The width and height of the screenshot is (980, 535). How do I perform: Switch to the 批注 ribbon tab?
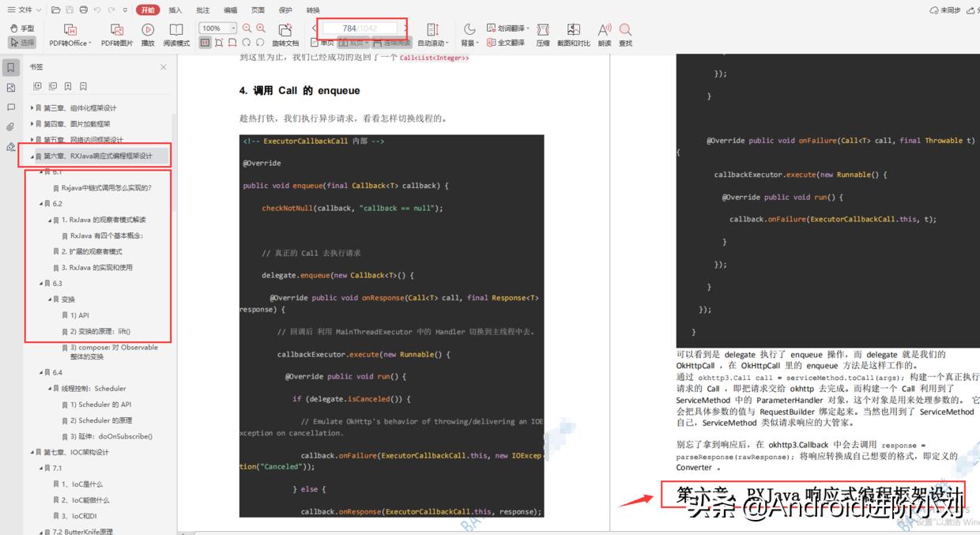point(202,9)
